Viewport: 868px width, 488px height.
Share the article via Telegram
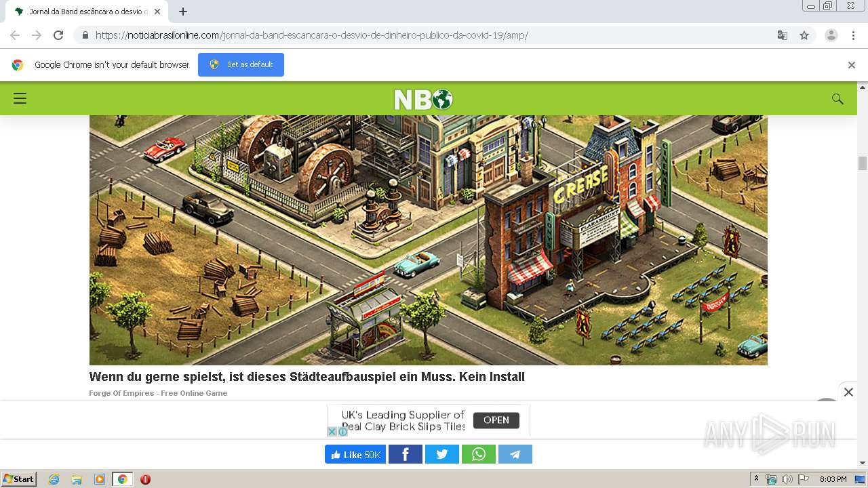click(515, 454)
